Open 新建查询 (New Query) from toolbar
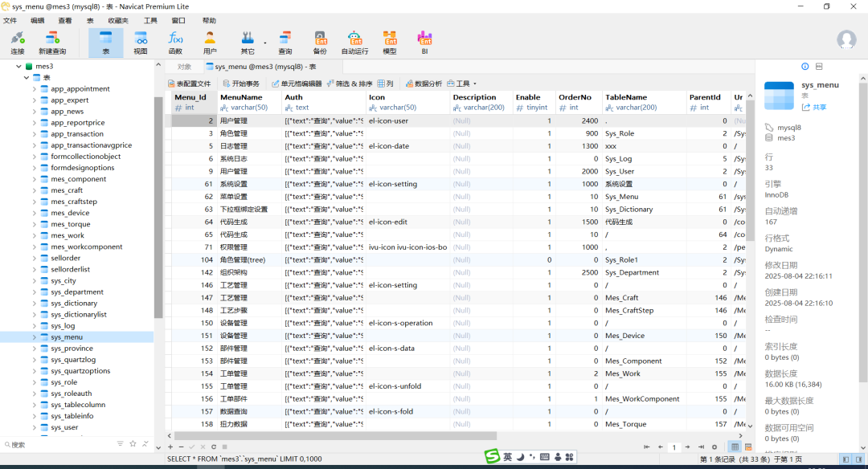This screenshot has height=469, width=868. click(52, 43)
